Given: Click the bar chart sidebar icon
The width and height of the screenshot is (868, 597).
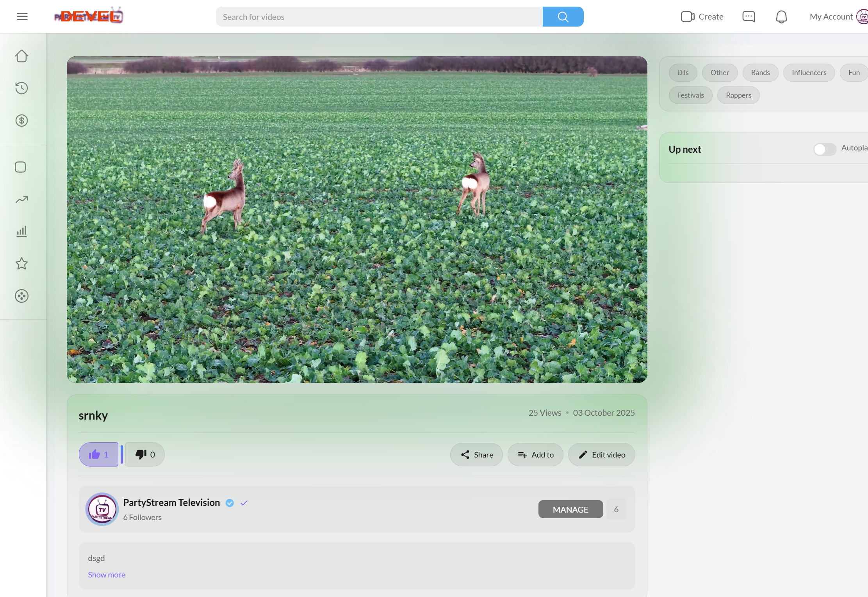Looking at the screenshot, I should click(x=21, y=232).
